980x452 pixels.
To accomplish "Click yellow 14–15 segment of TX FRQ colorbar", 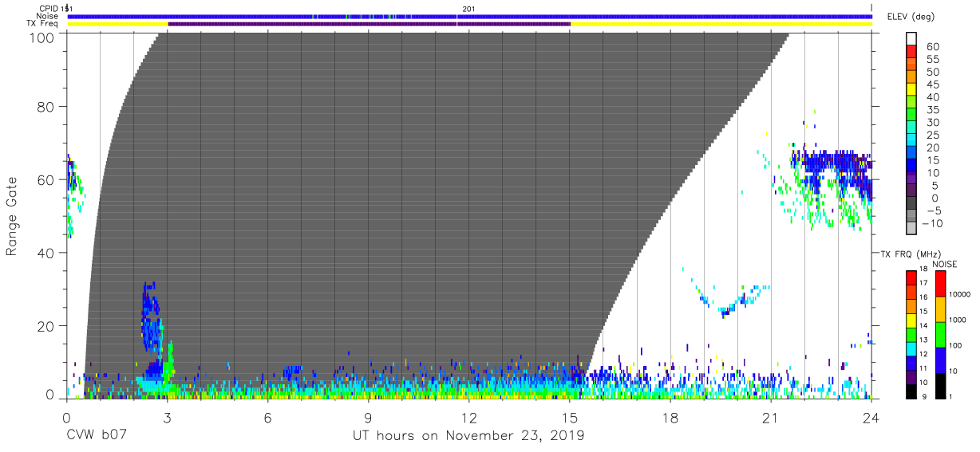I will (x=910, y=320).
